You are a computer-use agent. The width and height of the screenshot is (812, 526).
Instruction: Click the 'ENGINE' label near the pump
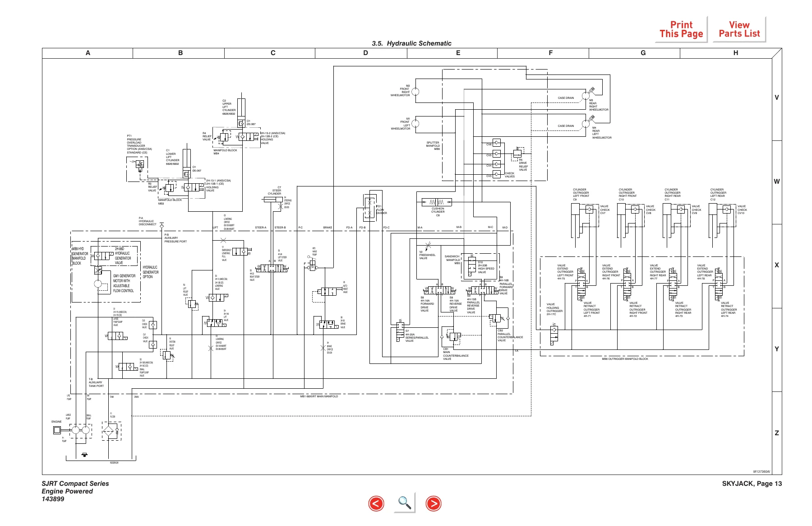click(56, 422)
